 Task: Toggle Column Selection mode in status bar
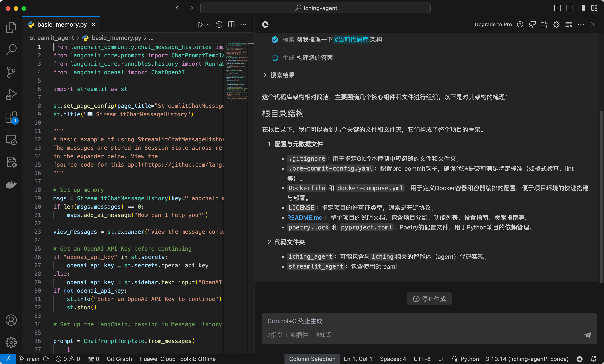[x=312, y=359]
